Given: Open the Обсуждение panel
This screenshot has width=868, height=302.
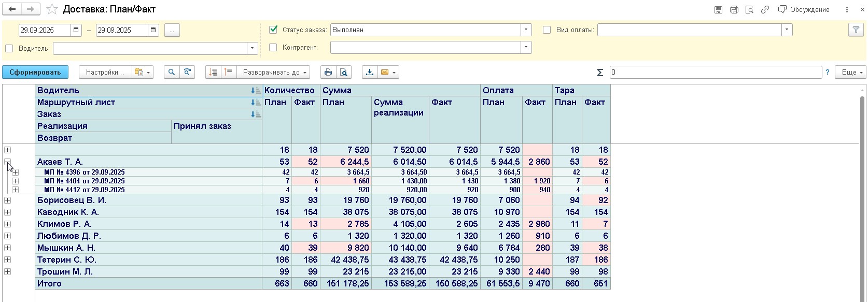Looking at the screenshot, I should 804,10.
